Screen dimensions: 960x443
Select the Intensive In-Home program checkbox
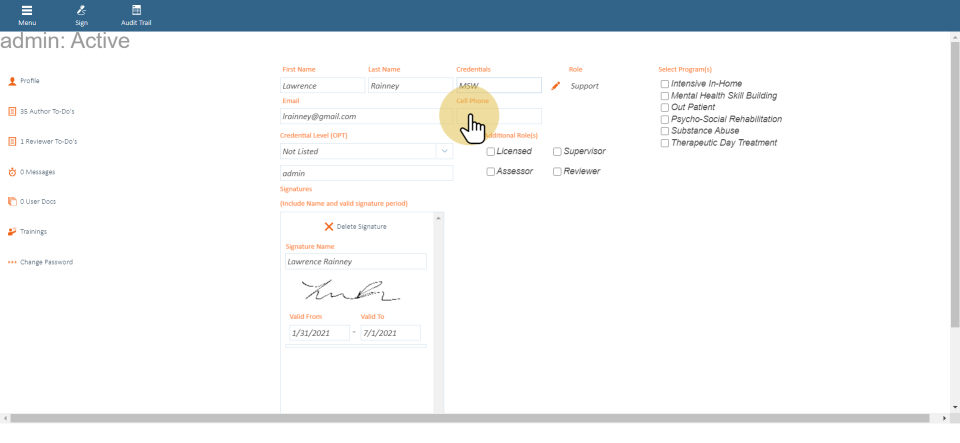tap(665, 84)
